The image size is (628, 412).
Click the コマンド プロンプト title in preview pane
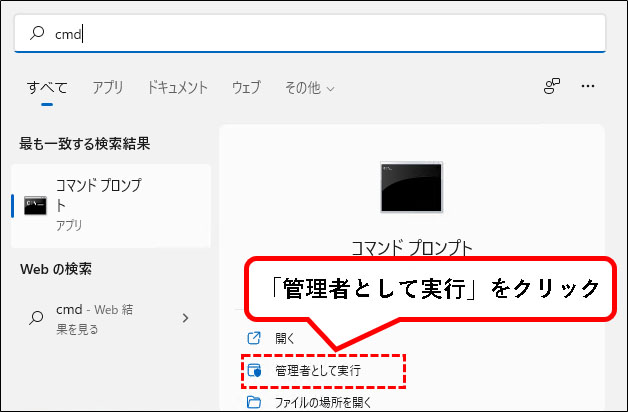tap(412, 248)
